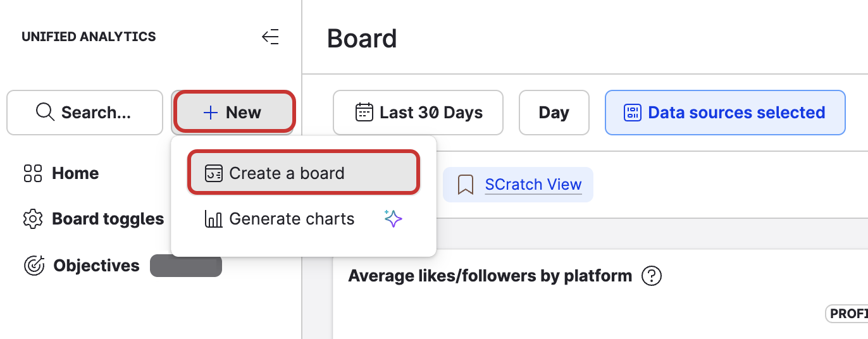Image resolution: width=868 pixels, height=339 pixels.
Task: Choose Generate charts from the menu
Action: click(x=292, y=219)
